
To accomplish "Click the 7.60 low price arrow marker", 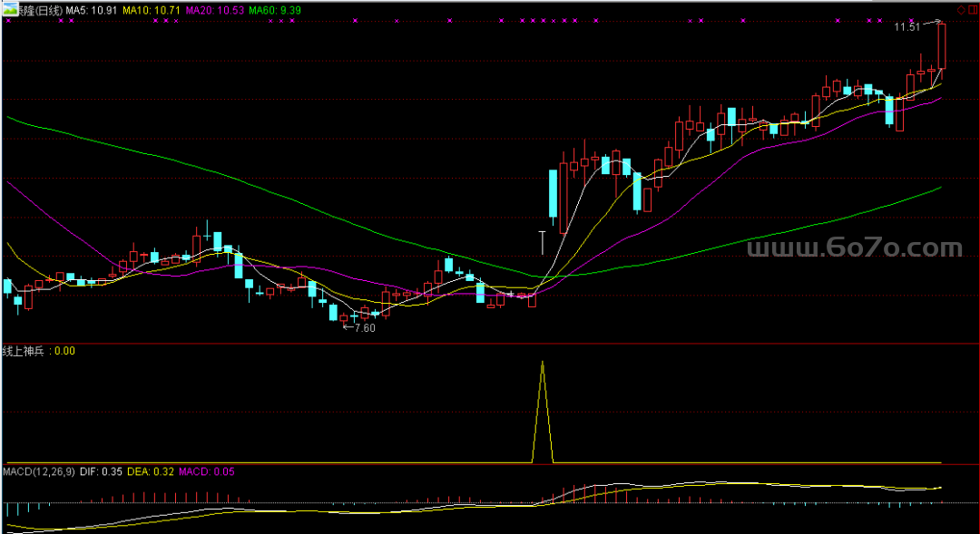I will (358, 328).
